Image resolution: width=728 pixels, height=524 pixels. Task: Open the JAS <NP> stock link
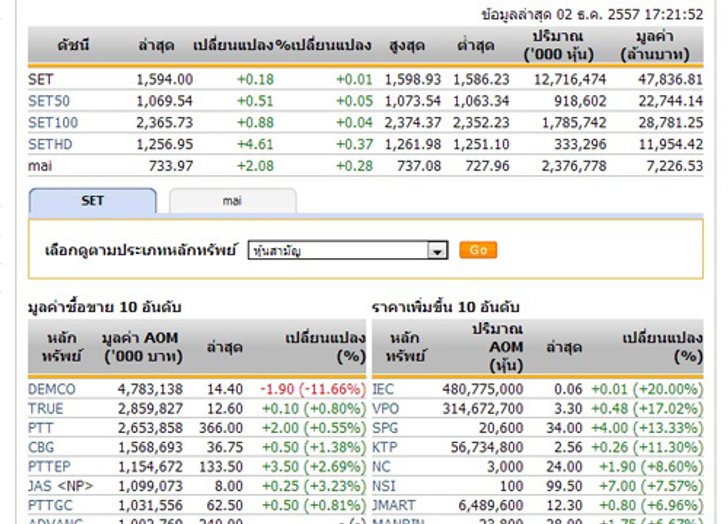coord(61,486)
